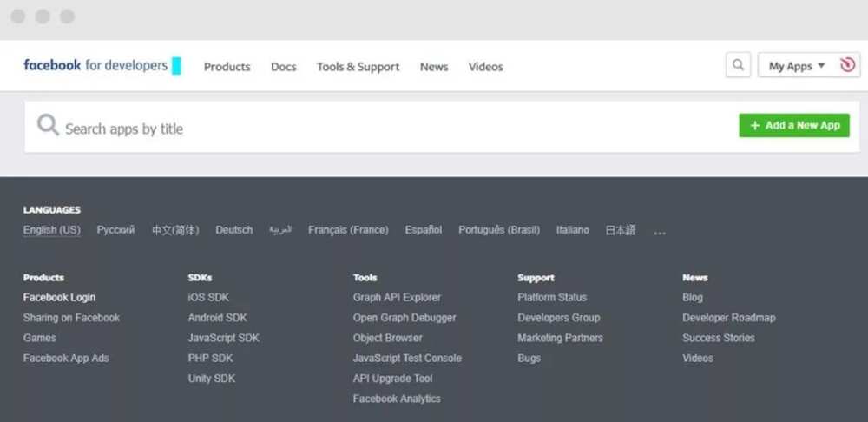Click the magnifier in apps search bar
The image size is (868, 422).
[48, 125]
